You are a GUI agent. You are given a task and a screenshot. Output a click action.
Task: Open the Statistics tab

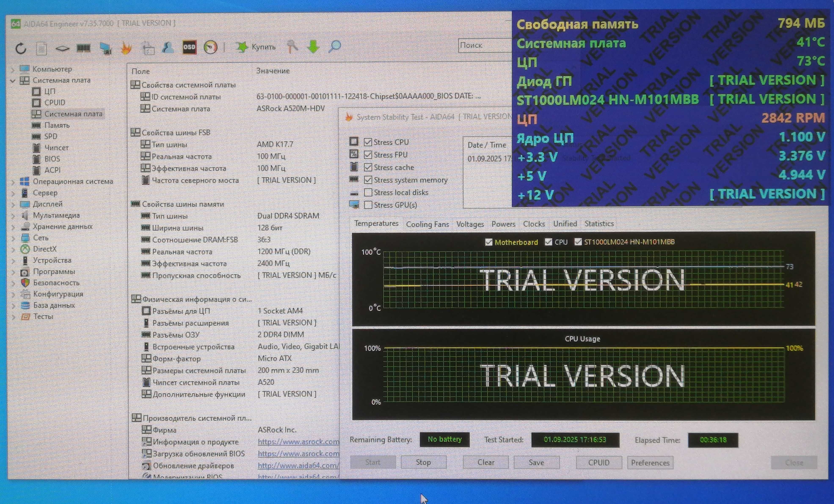(x=599, y=224)
